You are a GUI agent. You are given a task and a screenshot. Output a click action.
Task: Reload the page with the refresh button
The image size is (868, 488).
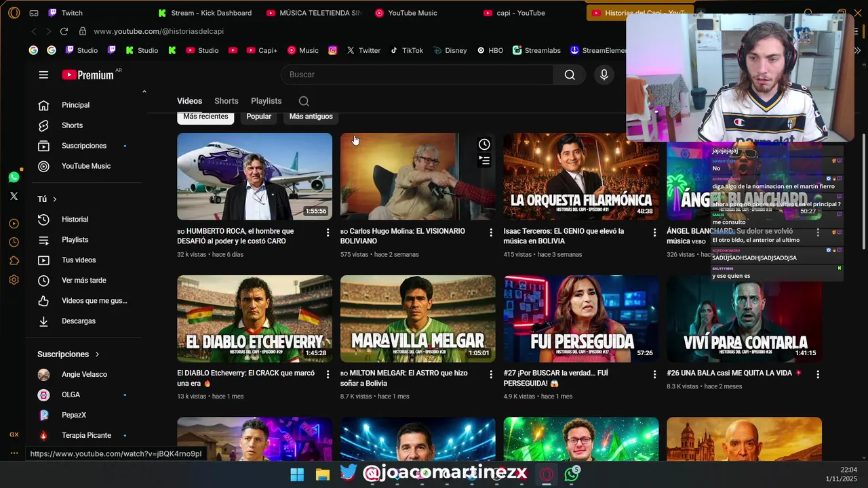pyautogui.click(x=64, y=31)
